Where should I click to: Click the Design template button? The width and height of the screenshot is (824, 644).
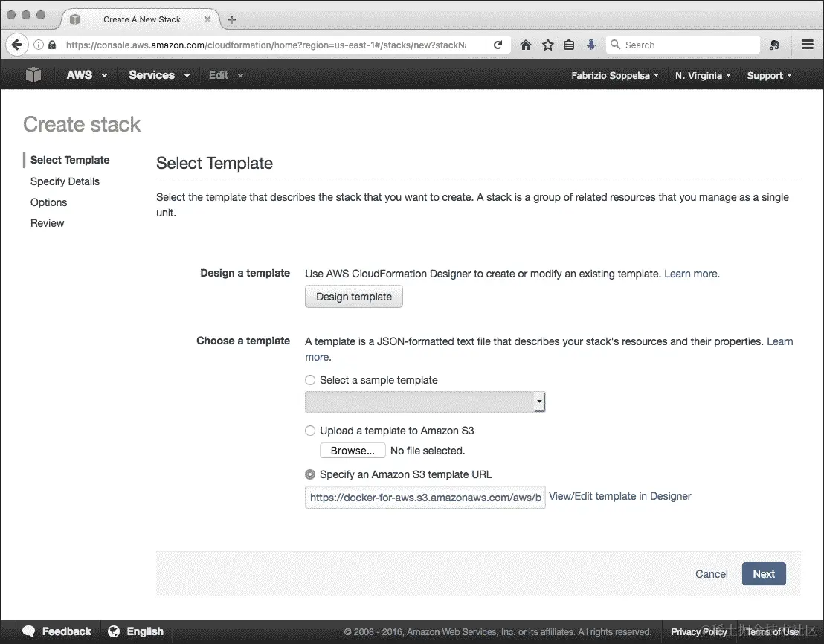(x=353, y=296)
